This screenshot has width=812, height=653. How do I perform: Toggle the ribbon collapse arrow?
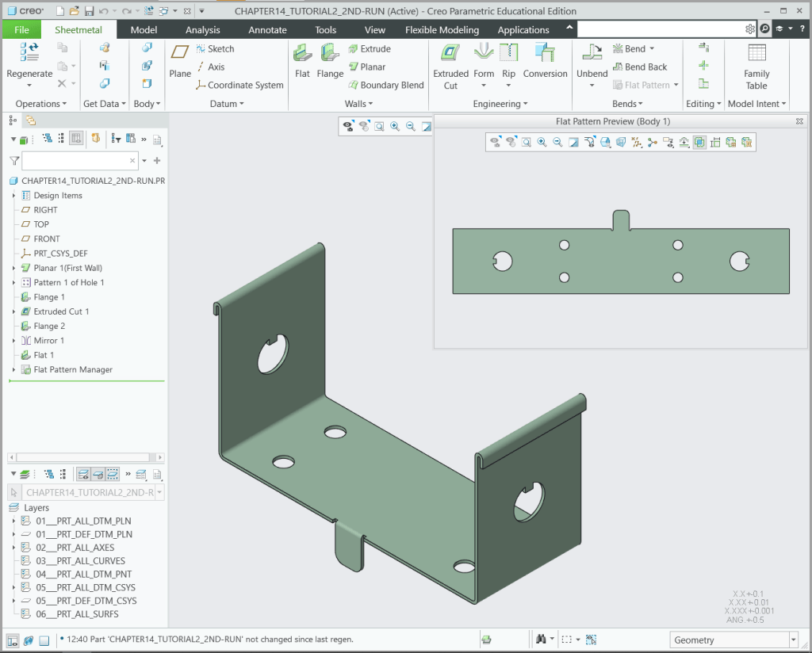[x=569, y=28]
